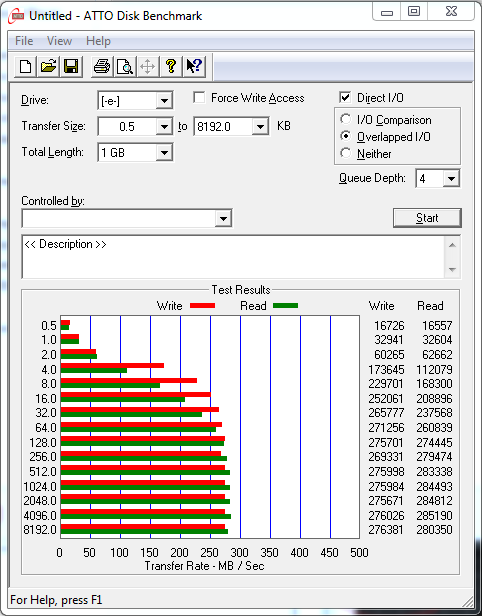Save results with the floppy disk icon
This screenshot has height=616, width=482.
[x=71, y=66]
